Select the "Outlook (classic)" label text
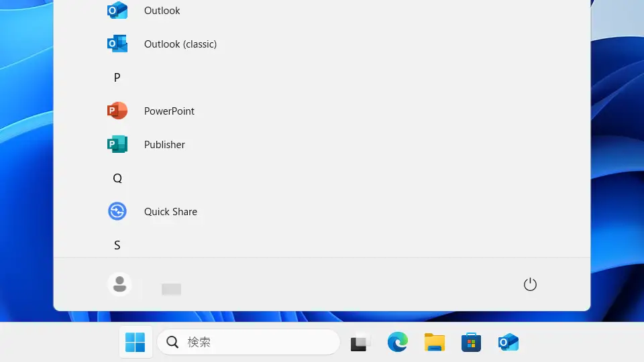This screenshot has height=362, width=644. [180, 44]
